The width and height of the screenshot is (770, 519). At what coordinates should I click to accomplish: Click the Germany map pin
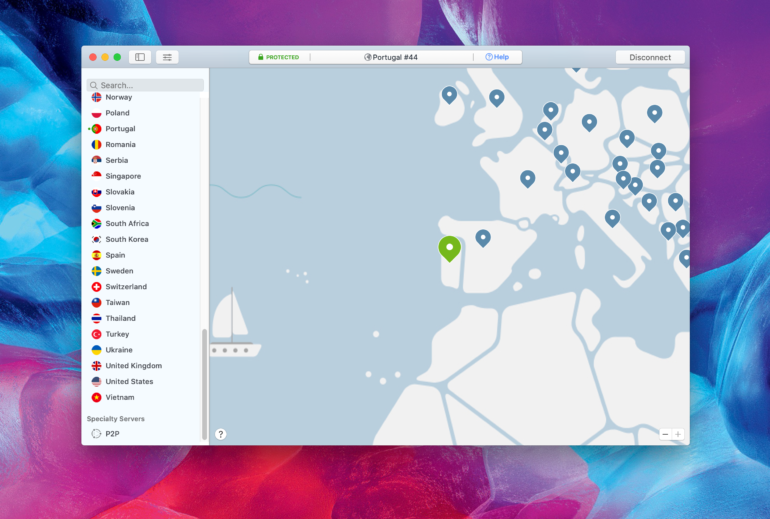point(589,122)
